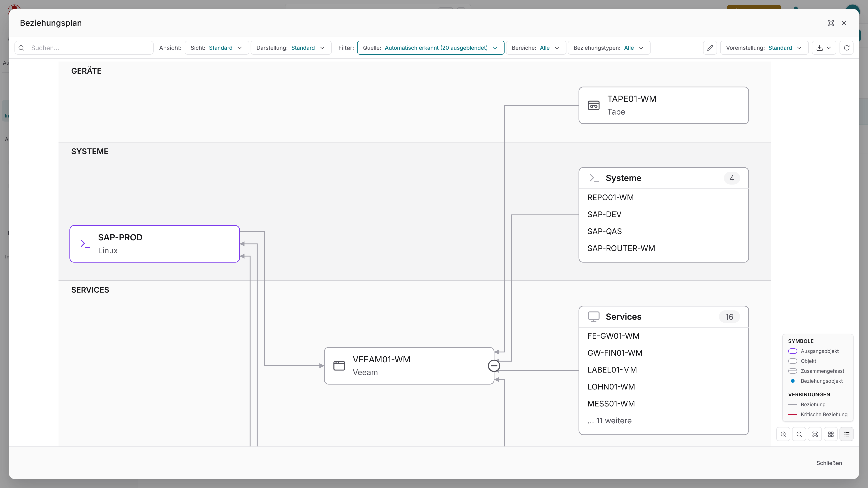Open the Darstellung: Standard dropdown
Image resolution: width=868 pixels, height=488 pixels.
[x=291, y=48]
